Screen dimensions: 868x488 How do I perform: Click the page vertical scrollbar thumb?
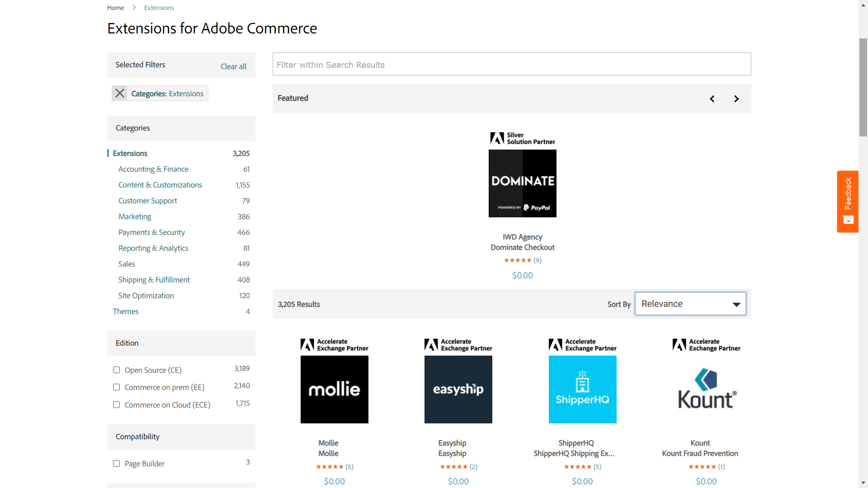tap(863, 87)
